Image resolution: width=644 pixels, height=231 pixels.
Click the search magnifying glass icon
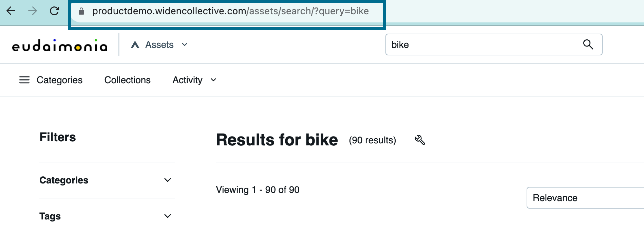click(x=588, y=45)
